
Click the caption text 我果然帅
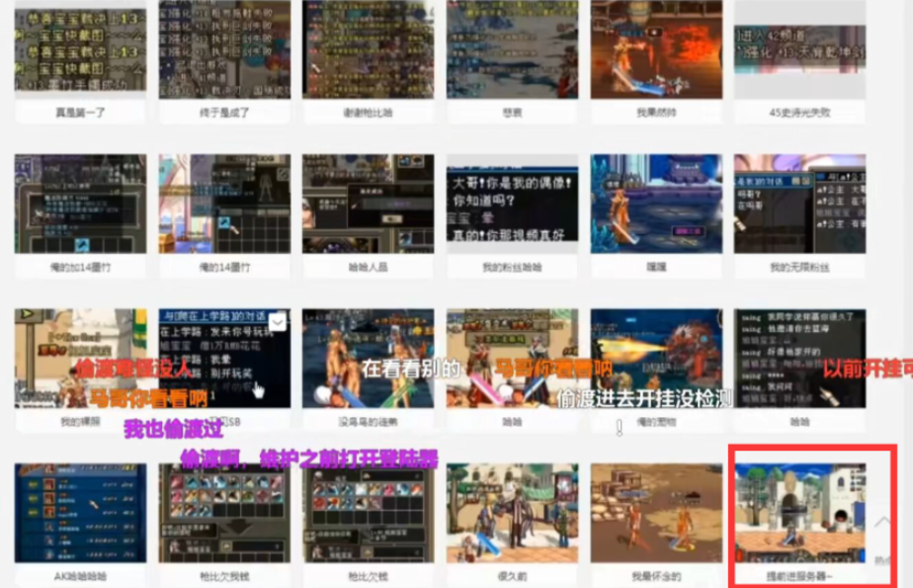coord(656,113)
